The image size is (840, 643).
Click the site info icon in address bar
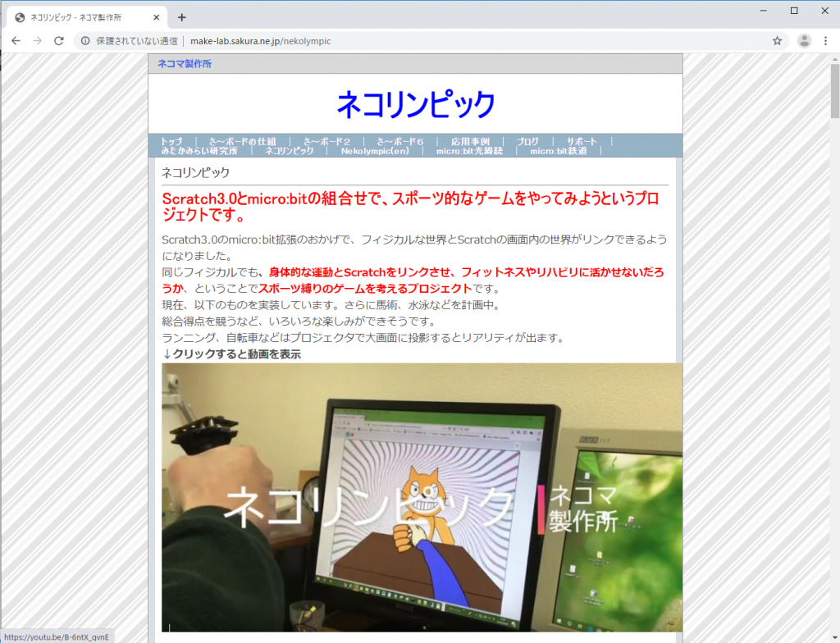85,41
